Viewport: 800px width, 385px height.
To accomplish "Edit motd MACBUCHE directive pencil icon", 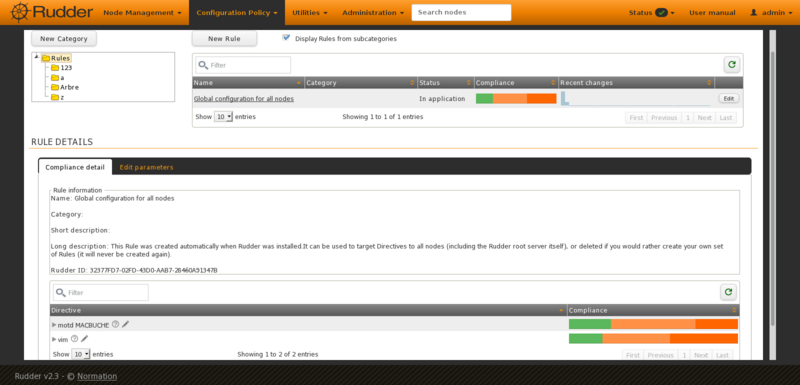I will pos(126,324).
